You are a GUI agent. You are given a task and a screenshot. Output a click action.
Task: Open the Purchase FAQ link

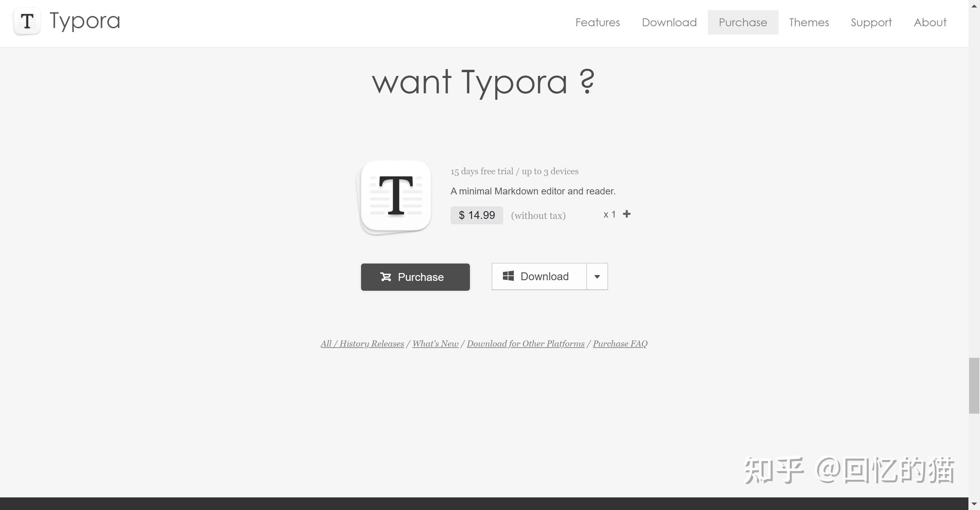point(620,344)
